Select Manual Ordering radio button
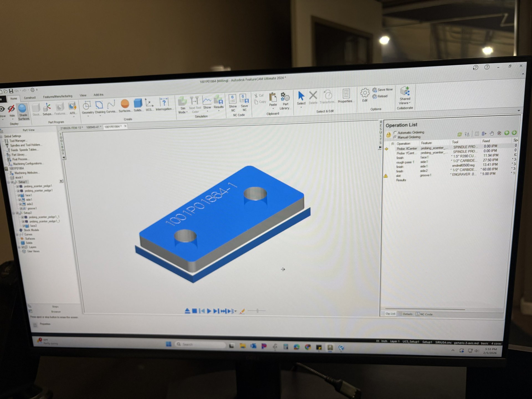The image size is (532, 399). (x=395, y=137)
